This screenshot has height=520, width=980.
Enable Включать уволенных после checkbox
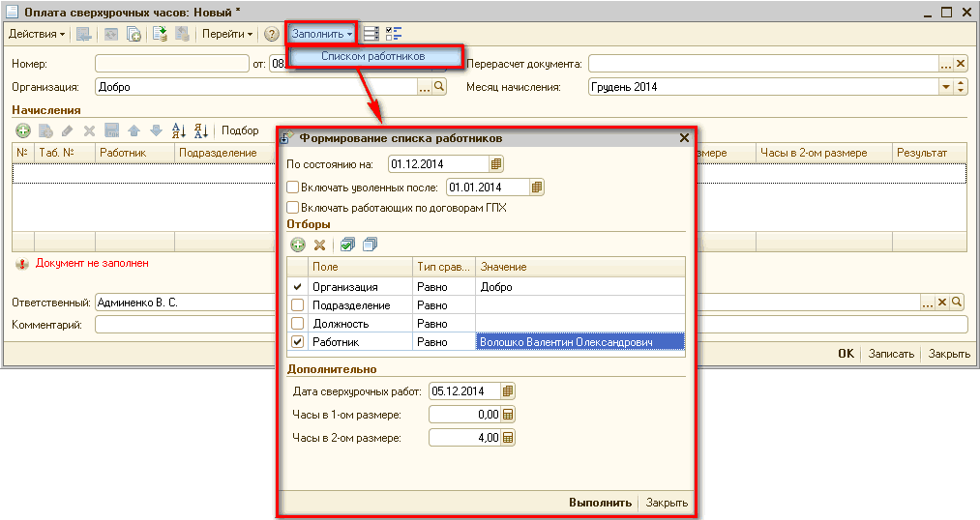293,188
